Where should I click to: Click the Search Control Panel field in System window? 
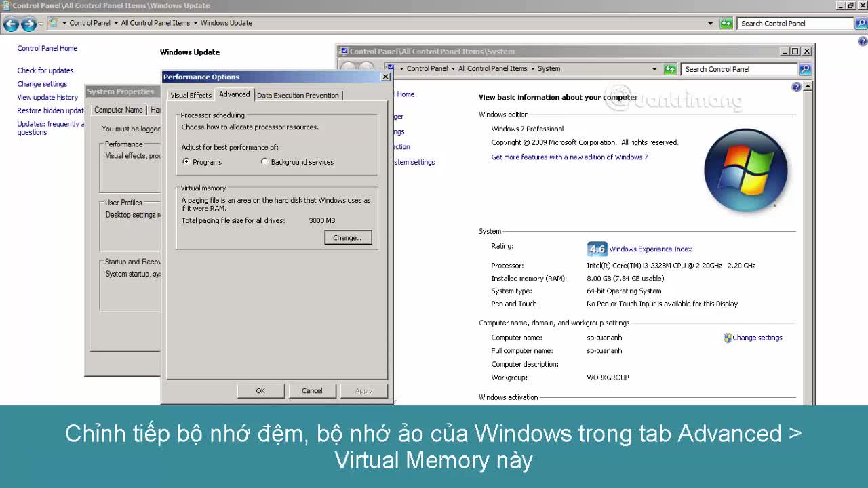tap(740, 69)
